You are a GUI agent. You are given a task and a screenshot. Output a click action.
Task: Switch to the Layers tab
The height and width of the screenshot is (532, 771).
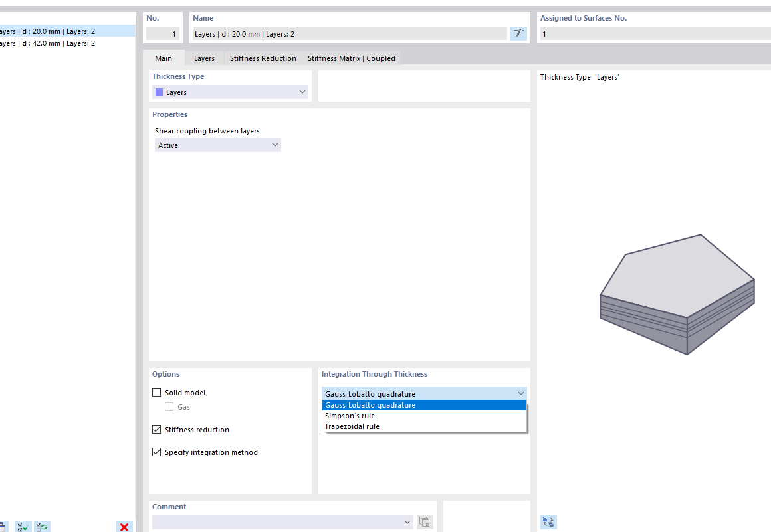pos(204,58)
